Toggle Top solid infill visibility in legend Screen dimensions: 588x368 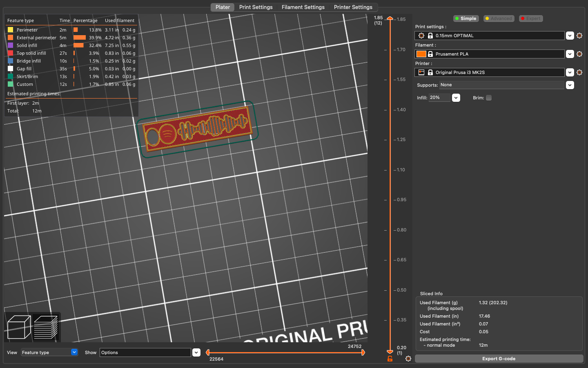(x=11, y=53)
